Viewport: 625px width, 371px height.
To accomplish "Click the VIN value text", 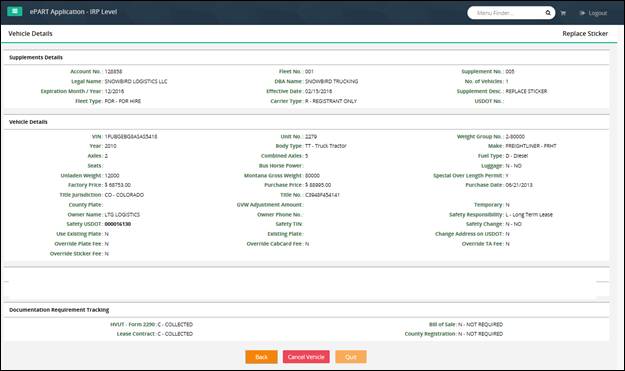I will click(x=131, y=136).
